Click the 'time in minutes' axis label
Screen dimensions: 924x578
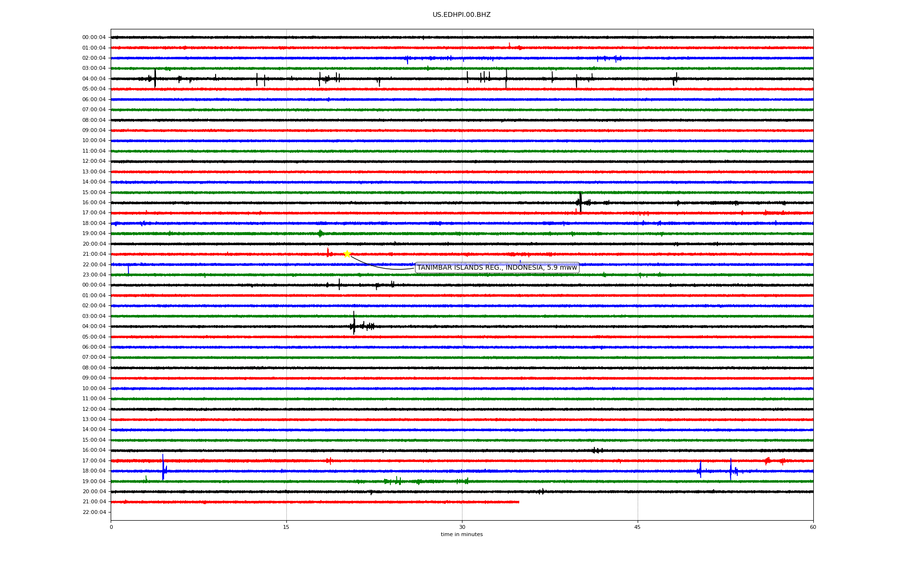point(462,535)
